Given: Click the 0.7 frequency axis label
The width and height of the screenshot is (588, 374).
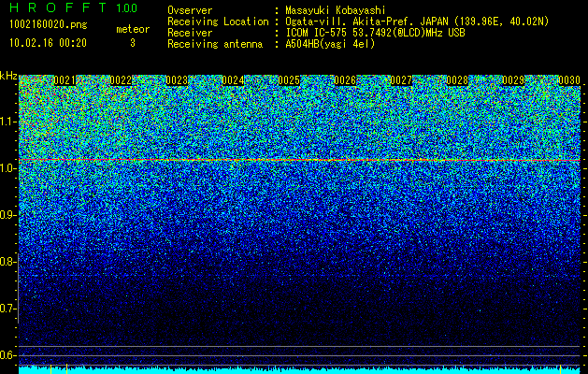Looking at the screenshot, I should (7, 309).
